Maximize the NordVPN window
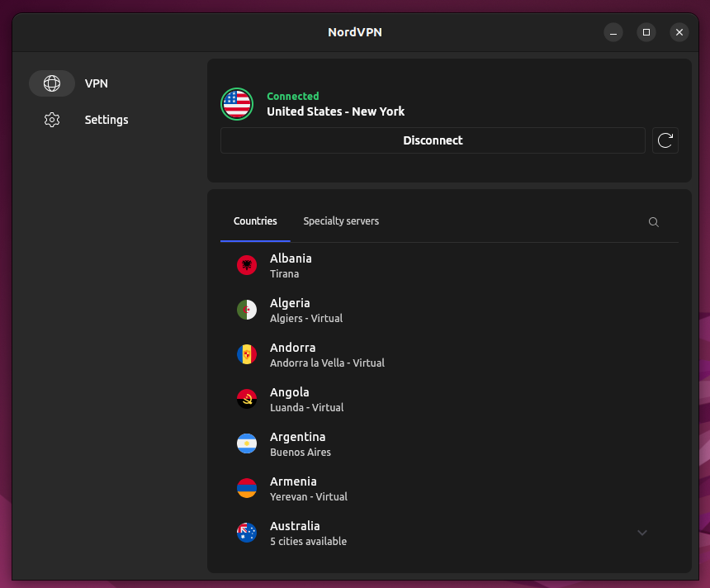Viewport: 710px width, 588px height. pos(646,32)
